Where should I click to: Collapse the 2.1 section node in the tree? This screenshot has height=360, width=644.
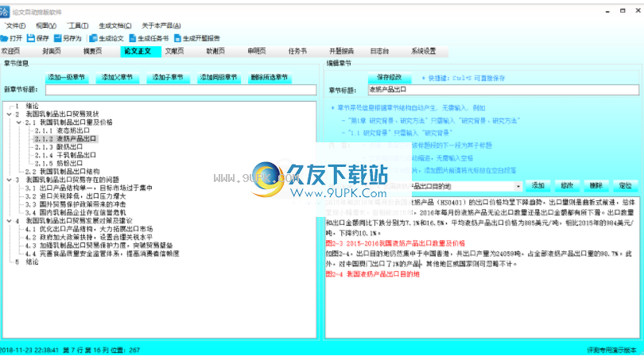[x=19, y=122]
